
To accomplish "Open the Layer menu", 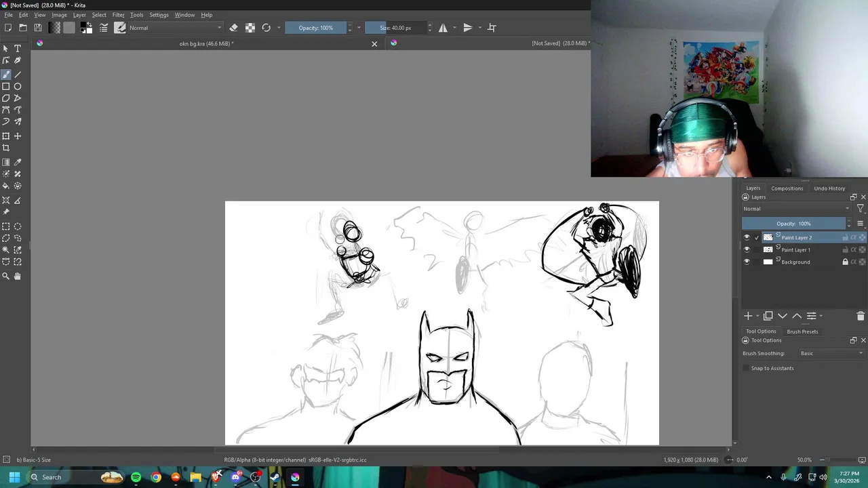I will point(79,15).
